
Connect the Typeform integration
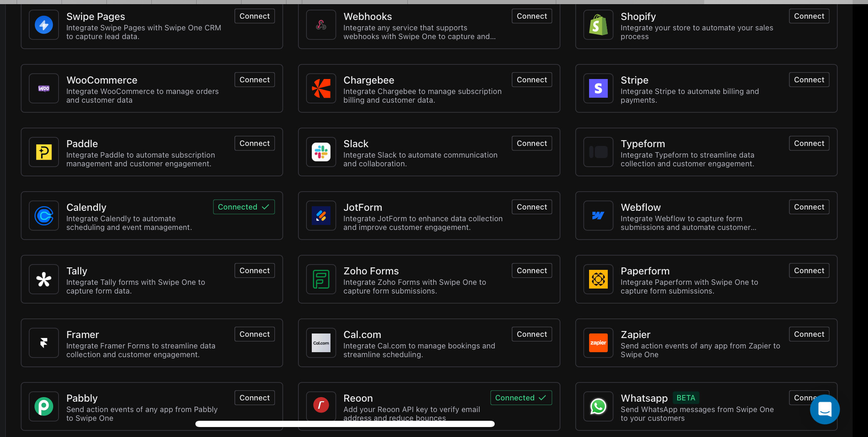click(809, 143)
